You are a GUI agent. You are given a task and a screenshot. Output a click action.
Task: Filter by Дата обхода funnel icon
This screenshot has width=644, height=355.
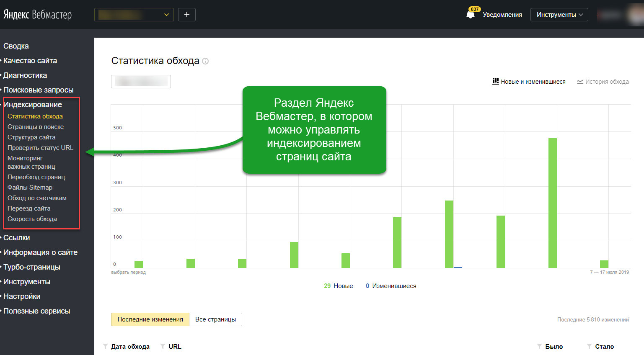106,346
